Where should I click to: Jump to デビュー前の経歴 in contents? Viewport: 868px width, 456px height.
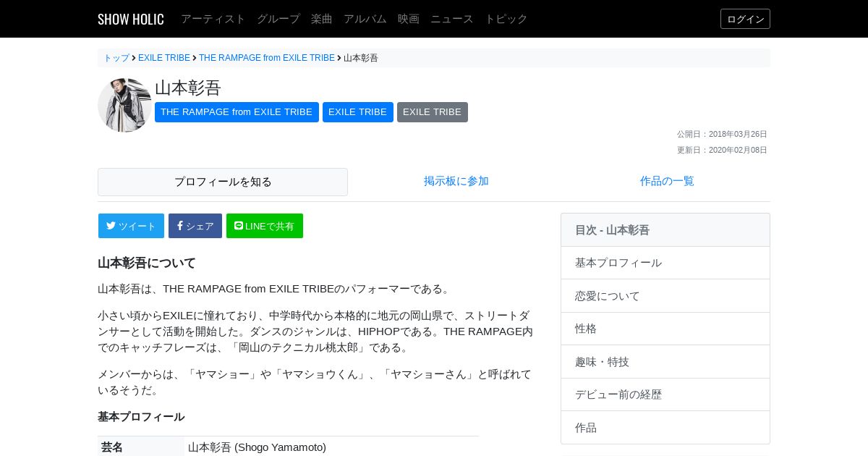(x=665, y=394)
